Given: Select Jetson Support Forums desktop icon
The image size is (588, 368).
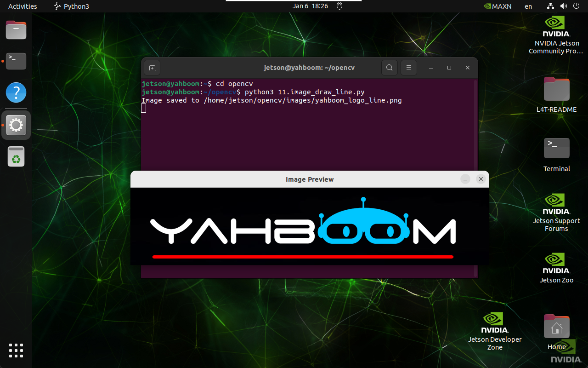Looking at the screenshot, I should (556, 212).
